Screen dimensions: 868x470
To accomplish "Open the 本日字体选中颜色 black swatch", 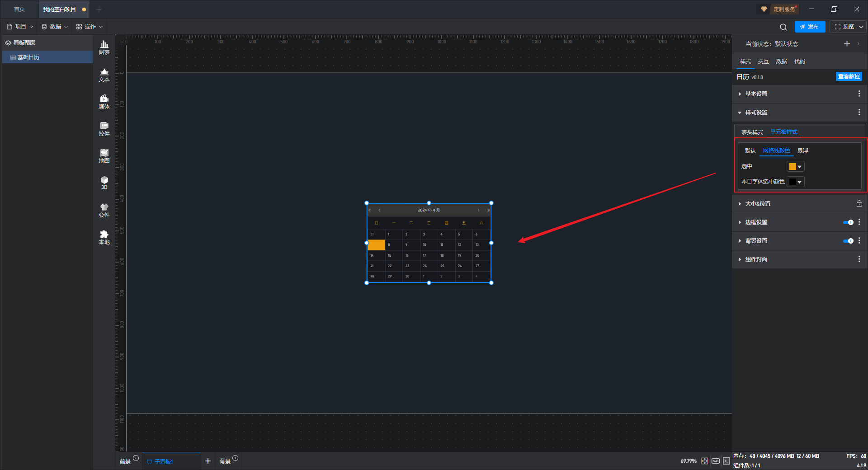I will pos(795,182).
